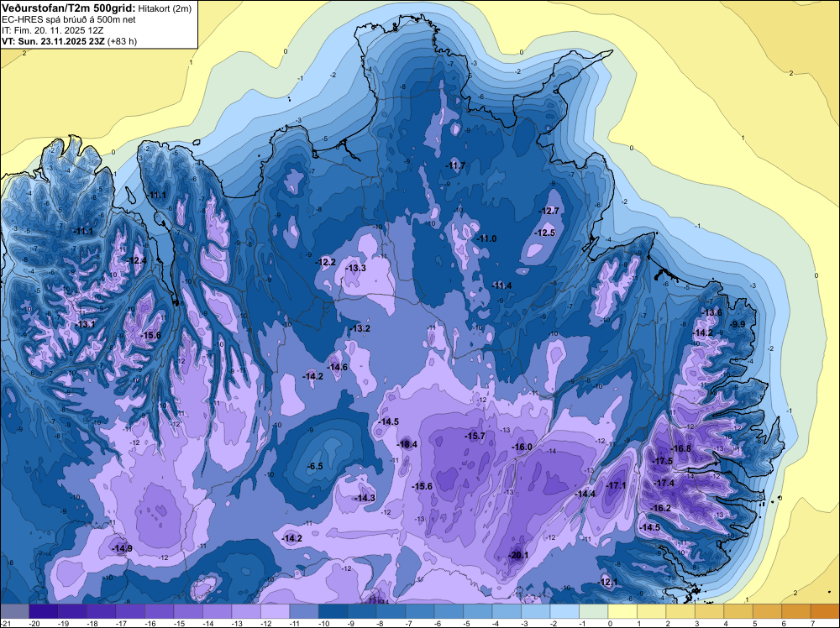Click the 3 tick label in the legend
Screen dimensions: 840x628
pos(696,623)
